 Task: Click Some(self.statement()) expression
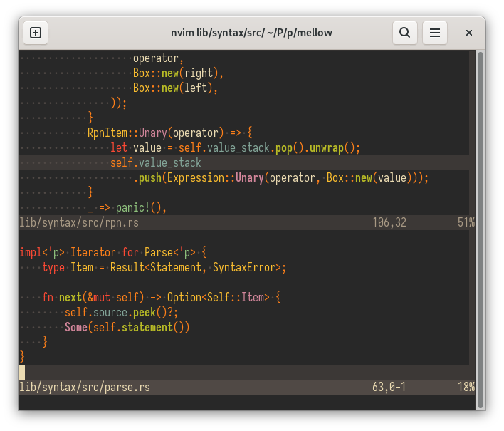(127, 327)
